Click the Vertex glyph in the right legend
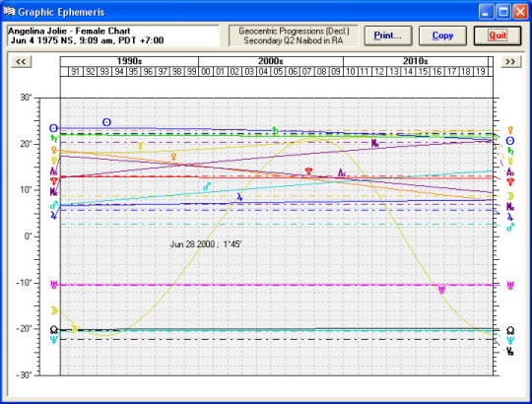This screenshot has height=404, width=532. click(510, 352)
